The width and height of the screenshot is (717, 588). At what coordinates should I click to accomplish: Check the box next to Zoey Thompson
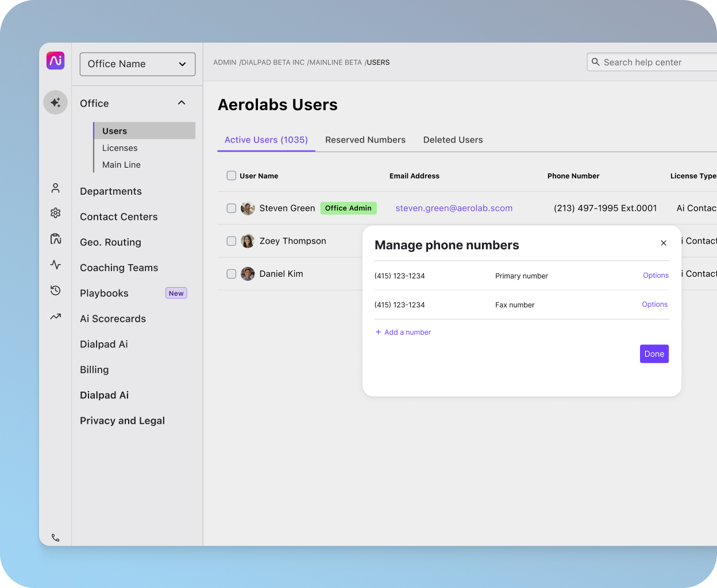click(x=232, y=241)
